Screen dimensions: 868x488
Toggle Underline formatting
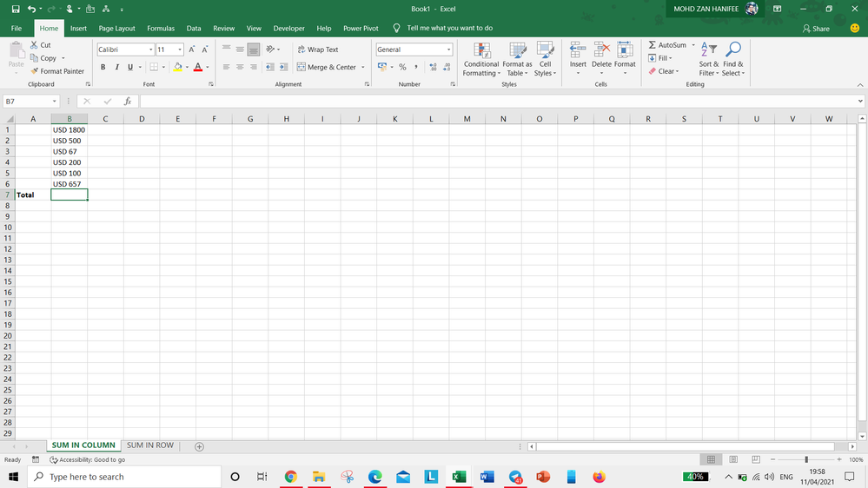130,67
